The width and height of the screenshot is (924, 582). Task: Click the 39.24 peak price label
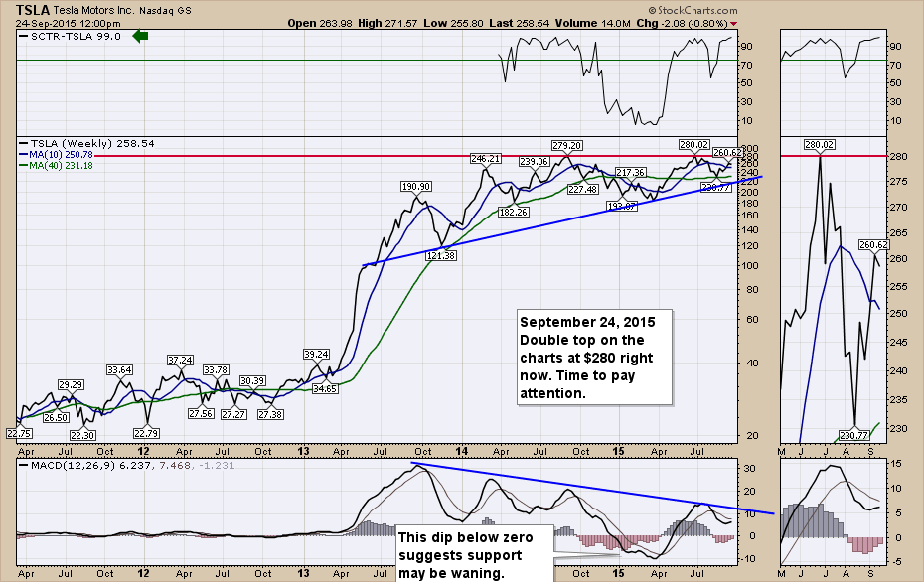click(317, 354)
